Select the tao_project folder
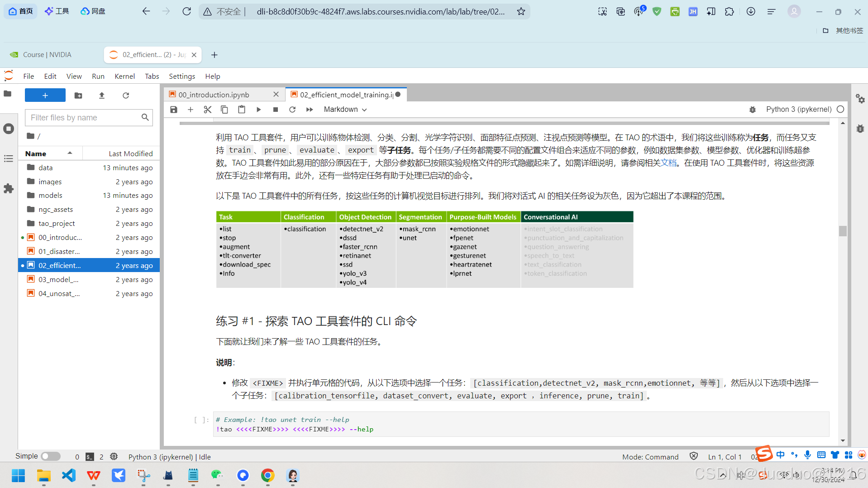 tap(89, 224)
